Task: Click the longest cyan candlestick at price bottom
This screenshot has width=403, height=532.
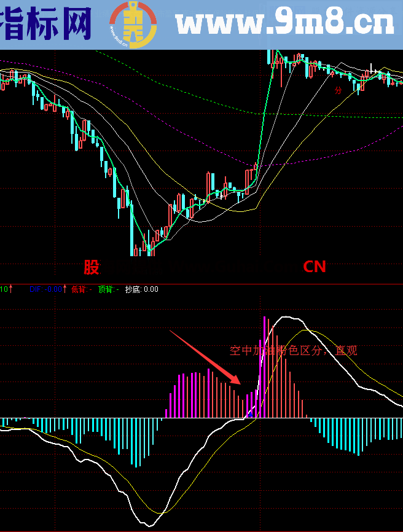Action: coord(132,230)
